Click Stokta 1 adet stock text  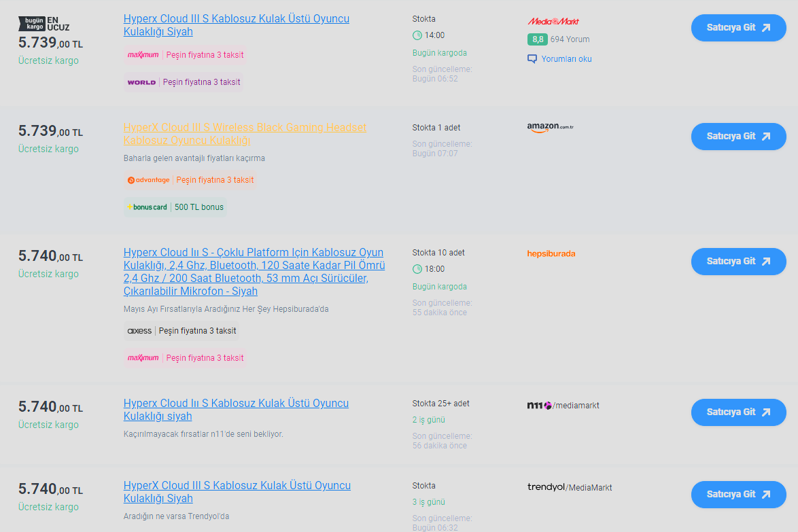[436, 128]
